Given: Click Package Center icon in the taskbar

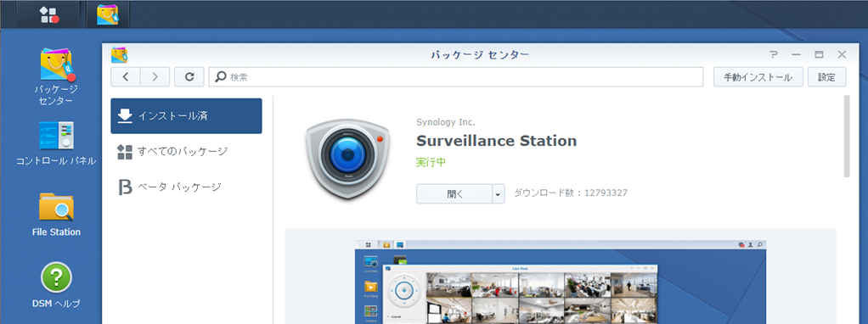Looking at the screenshot, I should point(107,15).
